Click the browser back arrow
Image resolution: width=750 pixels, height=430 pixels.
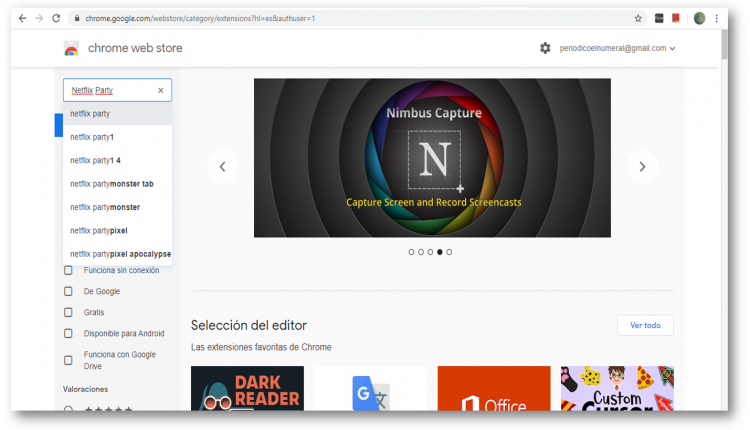tap(22, 18)
